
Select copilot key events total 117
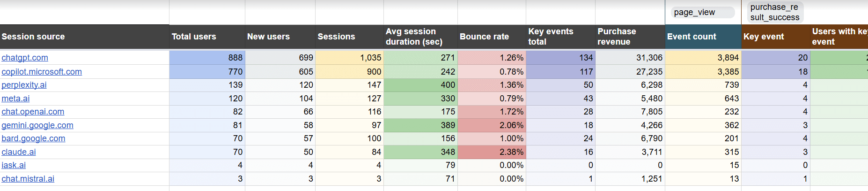[561, 72]
